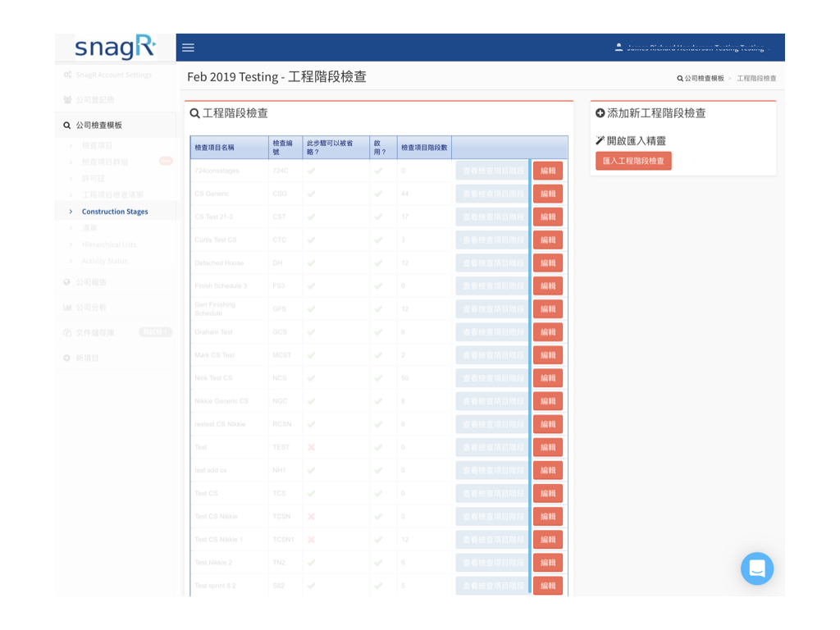Click the red X skip mark in TCSN row
The height and width of the screenshot is (630, 840).
click(311, 517)
